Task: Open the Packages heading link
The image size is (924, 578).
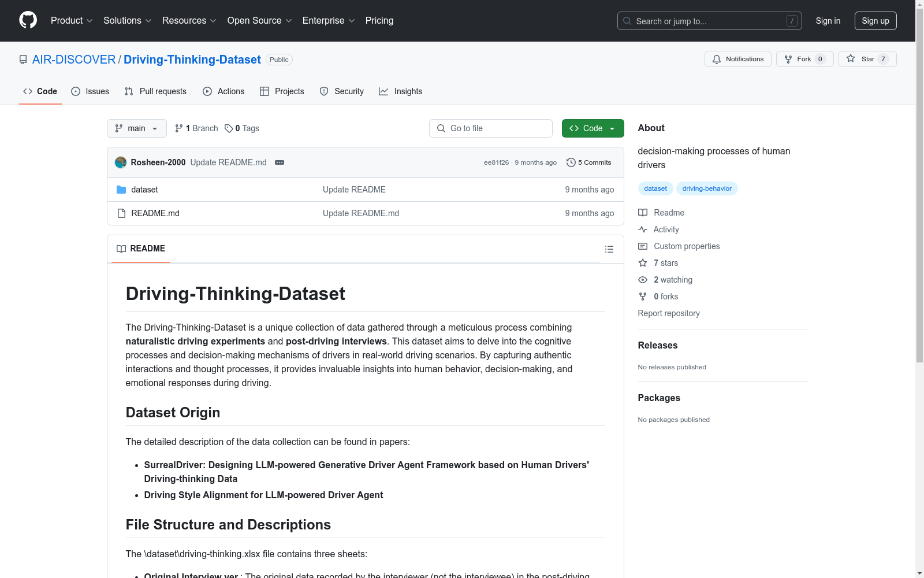Action: click(659, 398)
